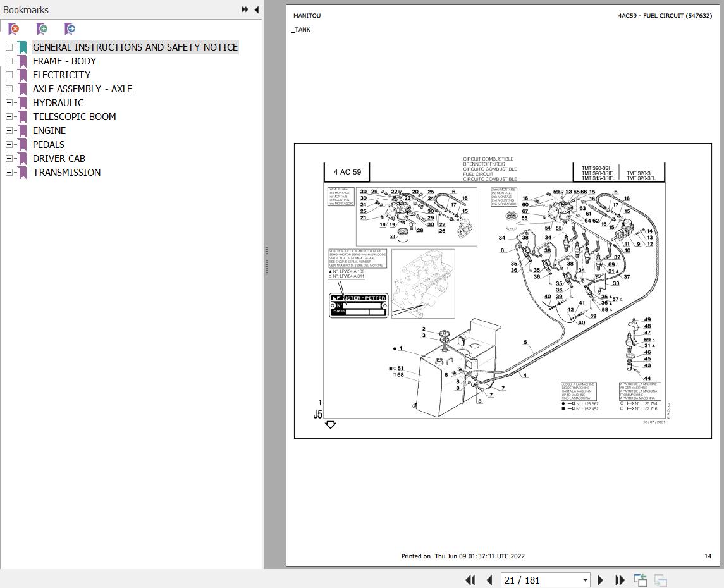Viewport: 724px width, 588px height.
Task: Click the bookmark ribbon icon beside ENGINE
Action: (23, 131)
